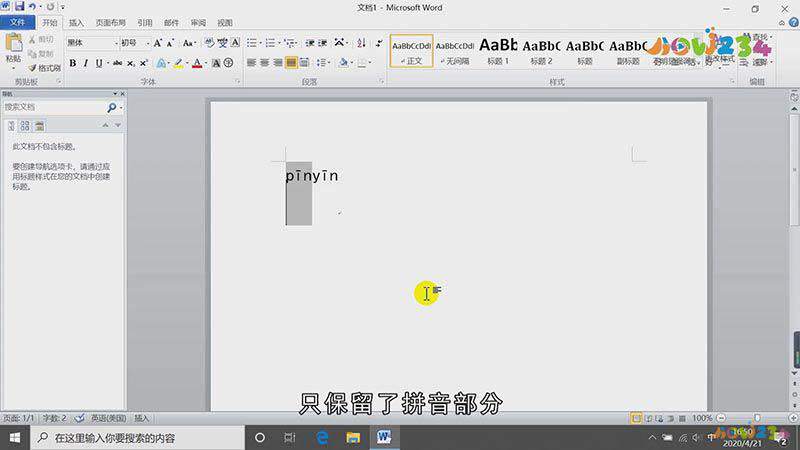Toggle Italic formatting
The height and width of the screenshot is (450, 800).
tap(86, 63)
